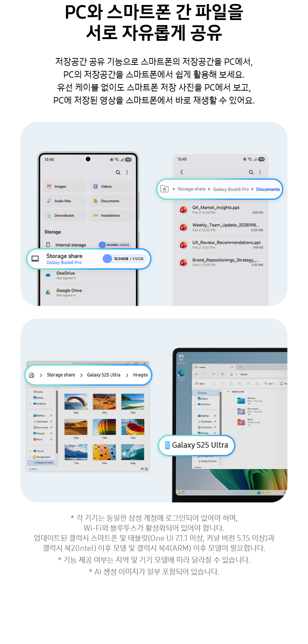
Task: Select the Home tab in laptop File Explorer
Action: pyautogui.click(x=214, y=367)
